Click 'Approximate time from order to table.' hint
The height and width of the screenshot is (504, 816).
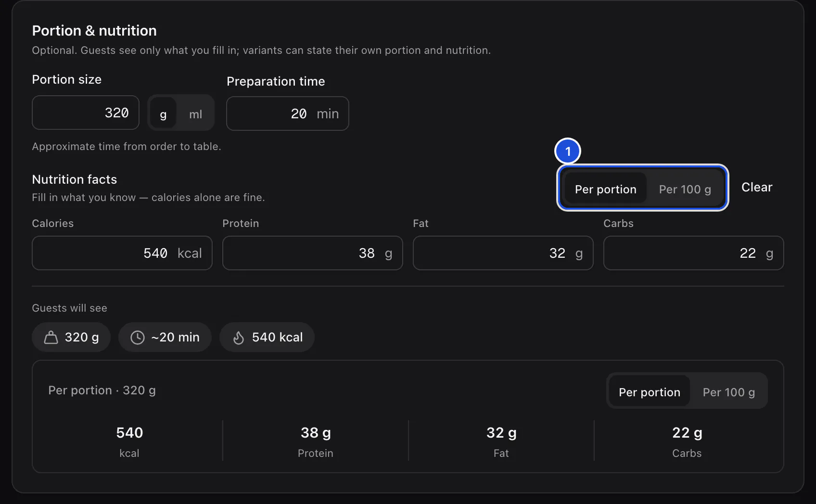[x=127, y=146]
